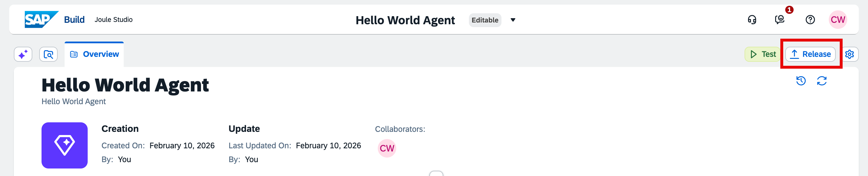Click the Editable status badge

point(484,20)
